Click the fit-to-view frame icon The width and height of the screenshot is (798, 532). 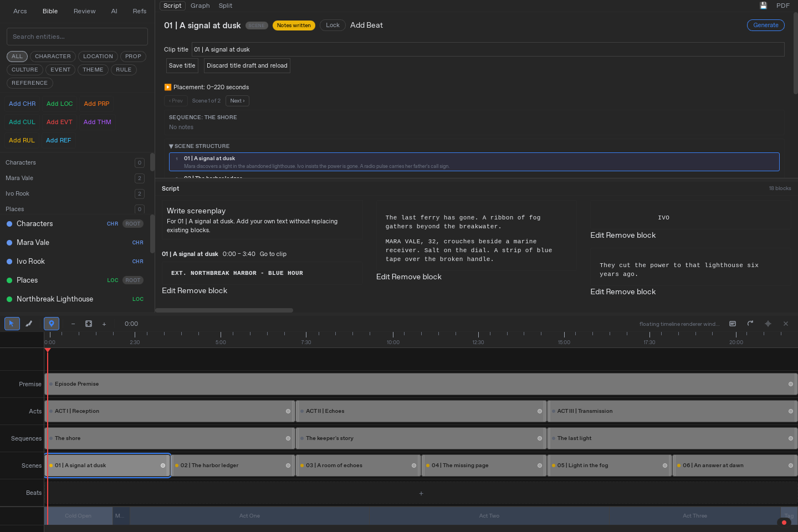click(89, 324)
